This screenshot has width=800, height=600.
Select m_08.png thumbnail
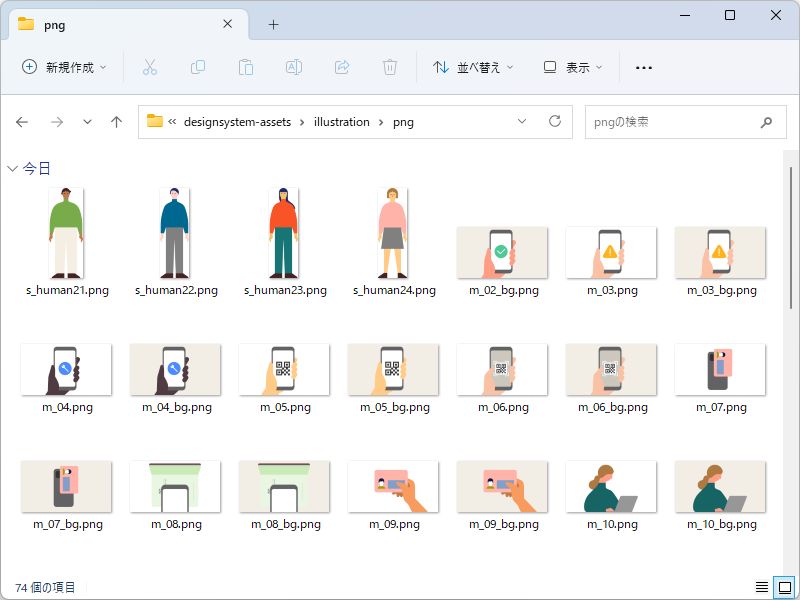(175, 486)
